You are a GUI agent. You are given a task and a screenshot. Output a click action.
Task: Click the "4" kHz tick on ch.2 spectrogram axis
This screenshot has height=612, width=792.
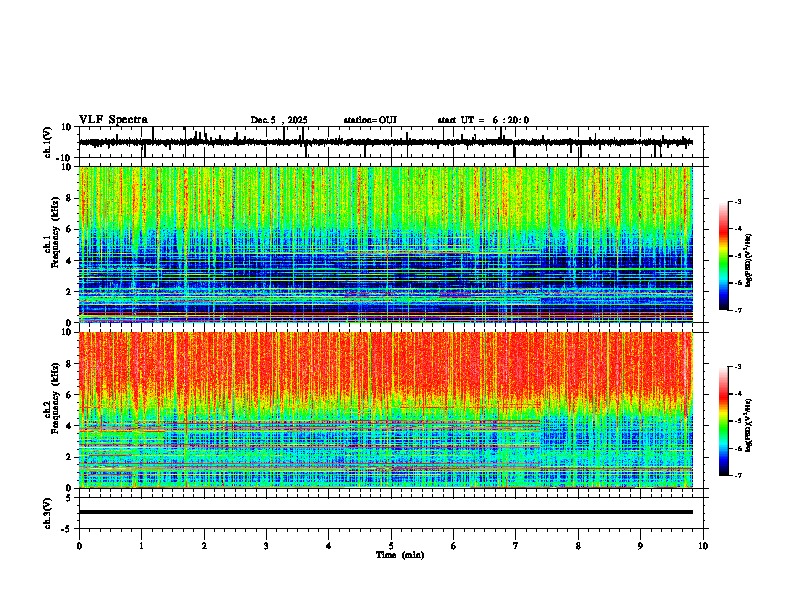70,426
